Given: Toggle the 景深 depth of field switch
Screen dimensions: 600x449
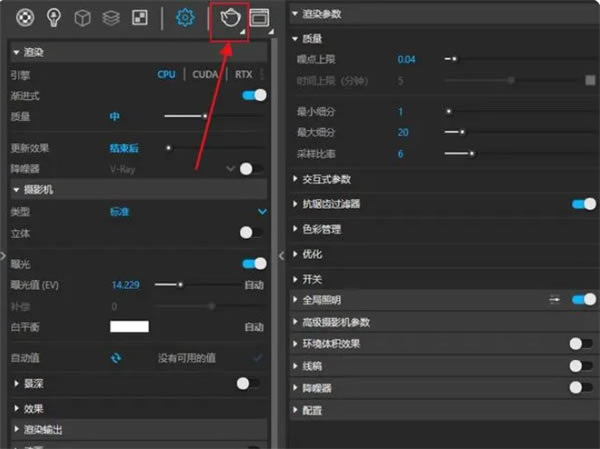Looking at the screenshot, I should pos(248,383).
